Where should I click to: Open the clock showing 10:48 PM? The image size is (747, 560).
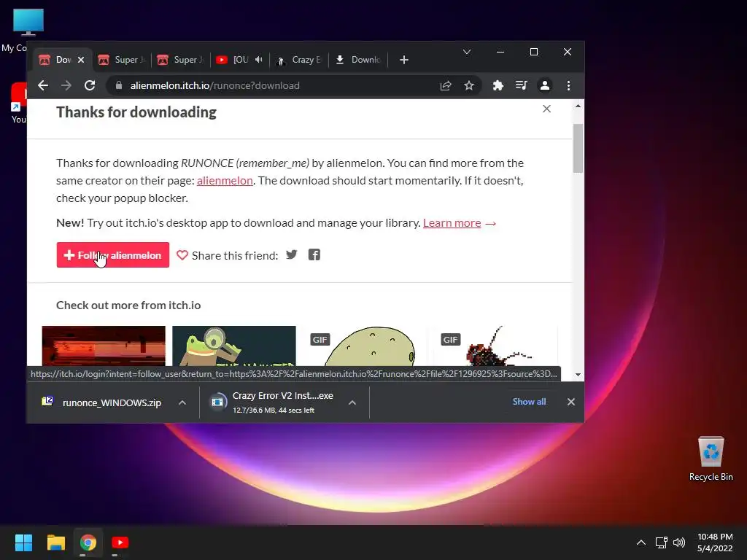tap(715, 542)
